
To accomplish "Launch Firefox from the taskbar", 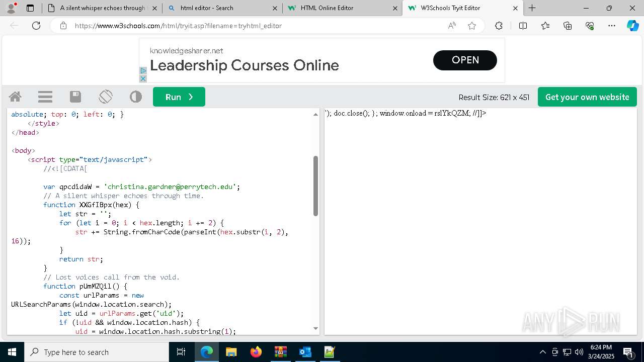I will [256, 352].
